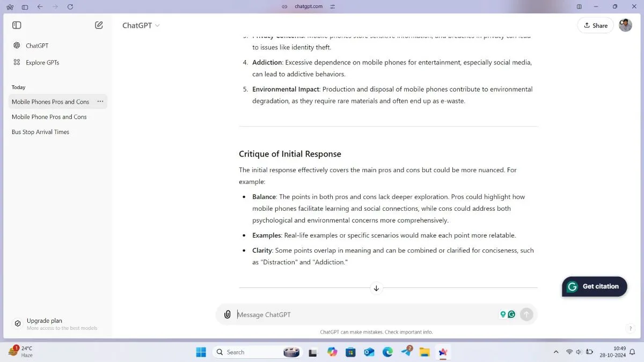The width and height of the screenshot is (644, 362).
Task: Click the bold word Clarity
Action: click(x=262, y=250)
